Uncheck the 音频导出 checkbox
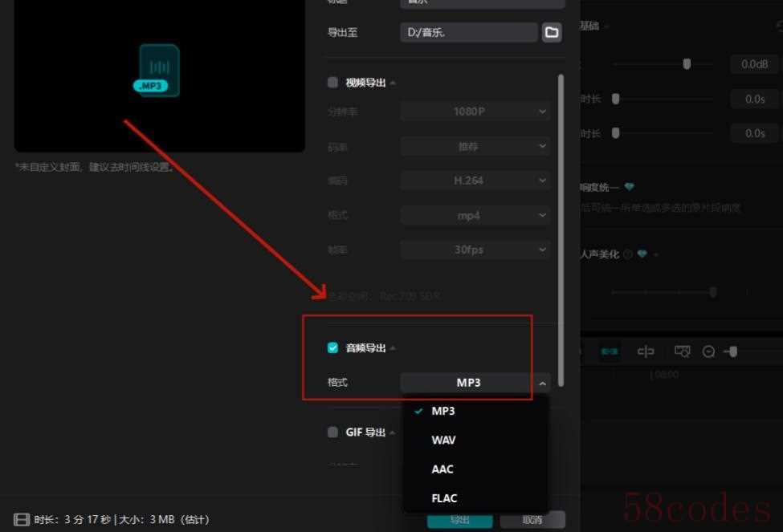This screenshot has height=532, width=783. 332,347
